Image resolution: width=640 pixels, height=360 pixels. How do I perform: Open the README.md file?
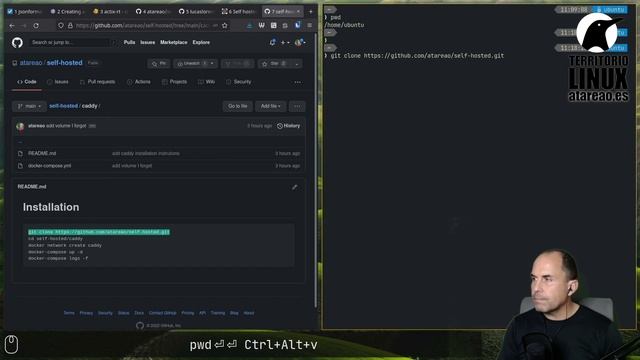tap(42, 153)
